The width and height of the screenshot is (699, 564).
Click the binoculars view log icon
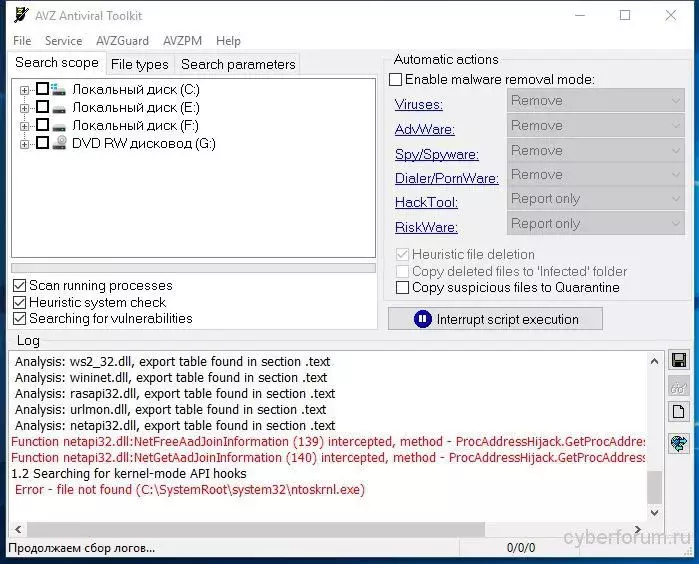[x=678, y=386]
